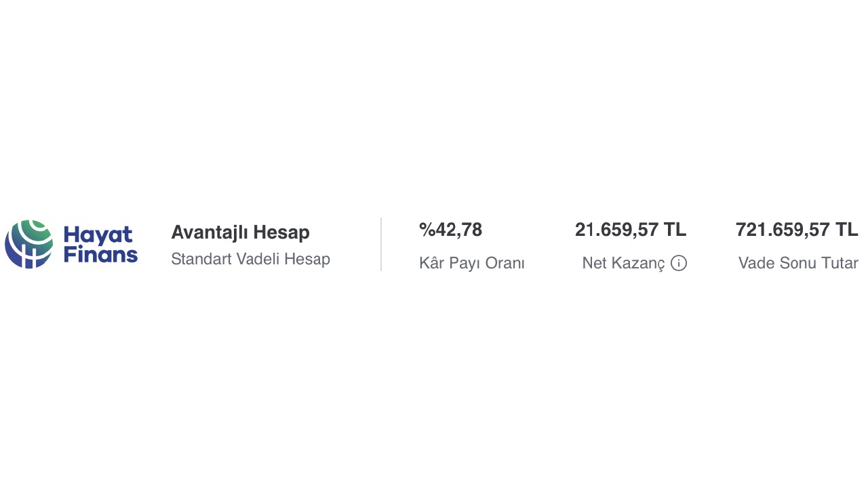The width and height of the screenshot is (868, 488).
Task: Select the Vade Sonu Tutar label
Action: point(798,263)
